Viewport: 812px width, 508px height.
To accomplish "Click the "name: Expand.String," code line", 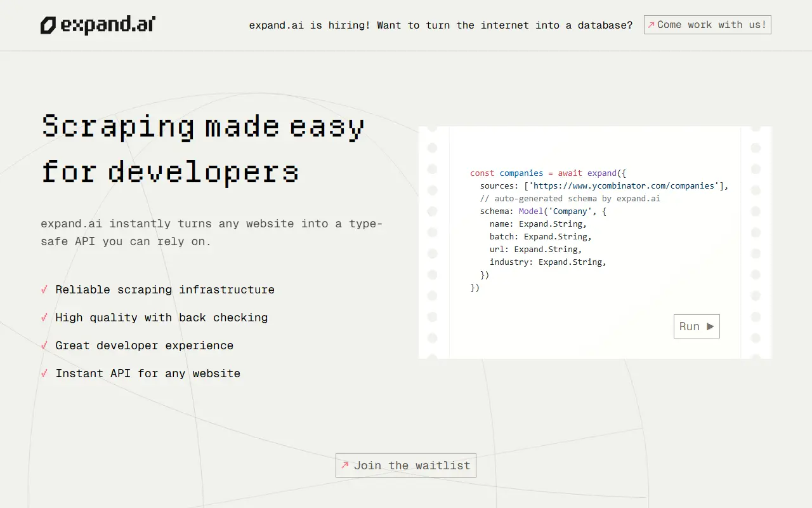I will tap(539, 224).
